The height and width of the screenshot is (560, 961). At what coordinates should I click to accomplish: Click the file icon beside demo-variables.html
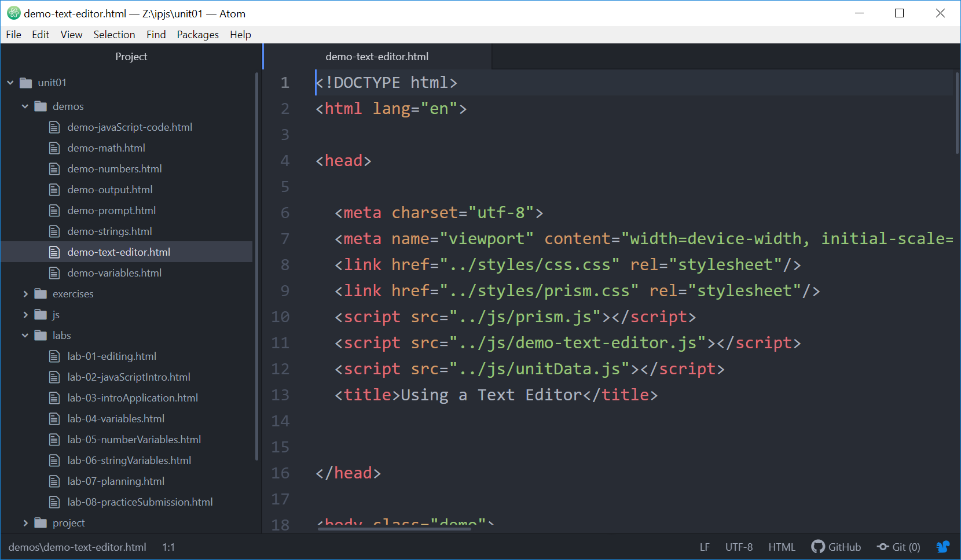pyautogui.click(x=54, y=272)
